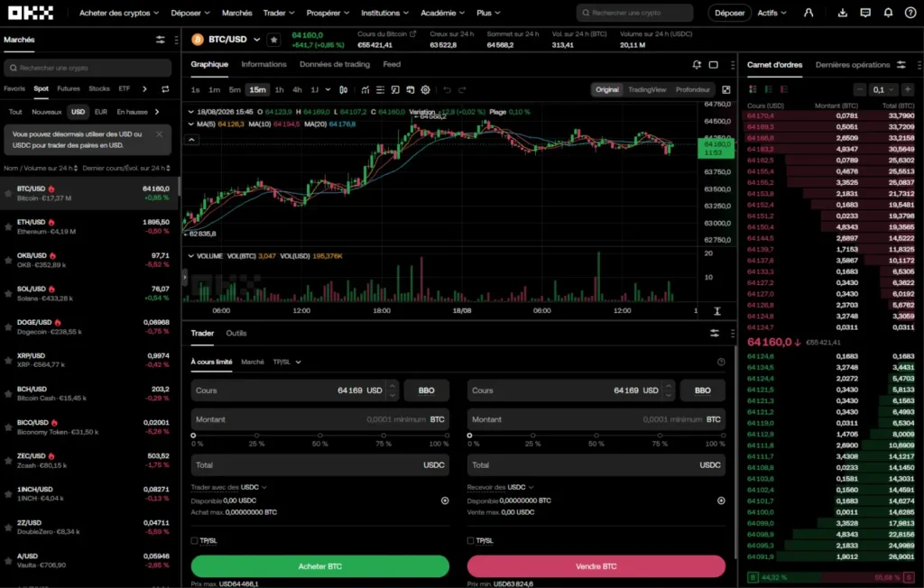
Task: Open the help question mark icon
Action: point(910,13)
